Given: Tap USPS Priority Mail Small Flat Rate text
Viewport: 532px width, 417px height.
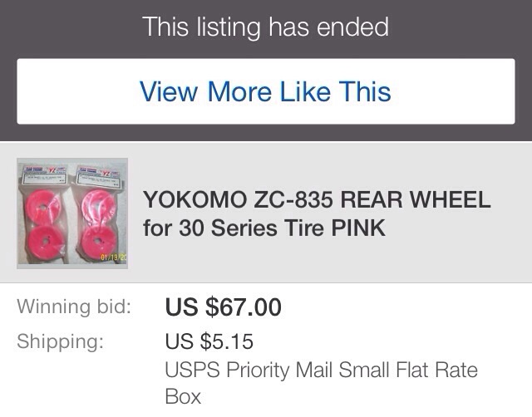Looking at the screenshot, I should point(322,370).
